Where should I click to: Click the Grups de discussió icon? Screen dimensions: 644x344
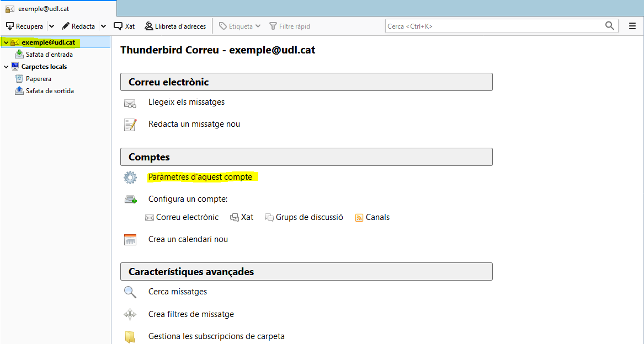pos(269,218)
